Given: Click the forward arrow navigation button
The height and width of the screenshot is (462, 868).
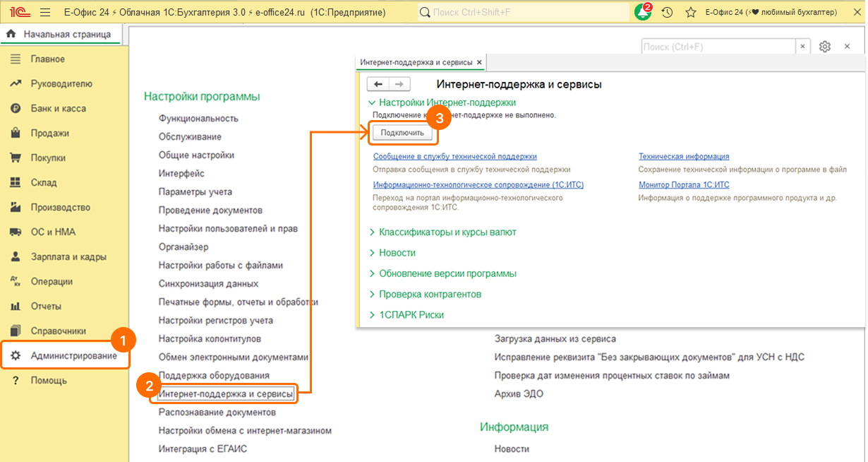Looking at the screenshot, I should coord(399,84).
